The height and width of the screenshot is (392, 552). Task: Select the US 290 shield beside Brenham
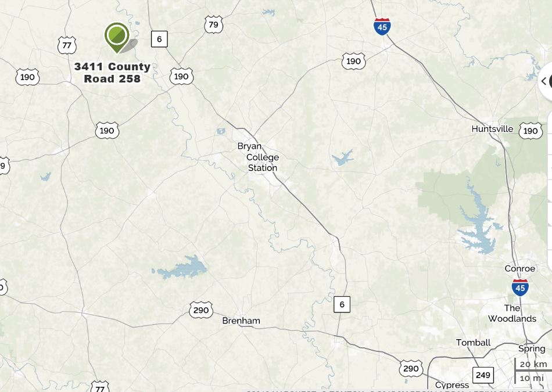[201, 310]
